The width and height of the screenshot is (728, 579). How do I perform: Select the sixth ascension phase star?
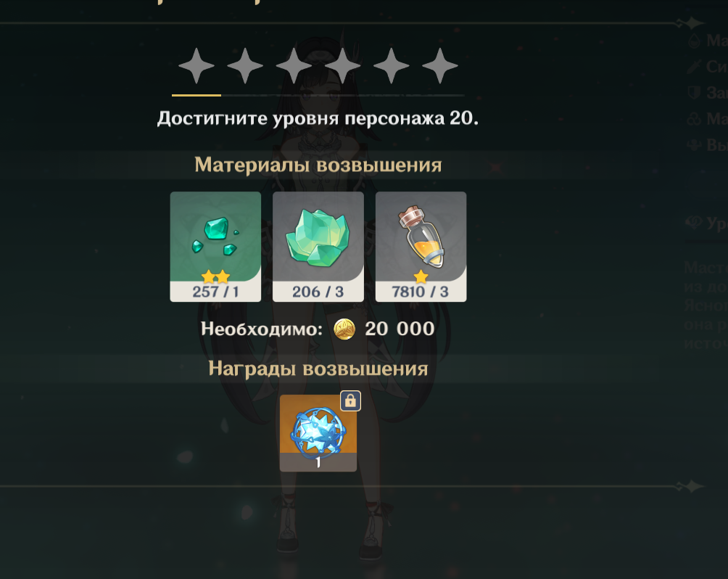(440, 66)
